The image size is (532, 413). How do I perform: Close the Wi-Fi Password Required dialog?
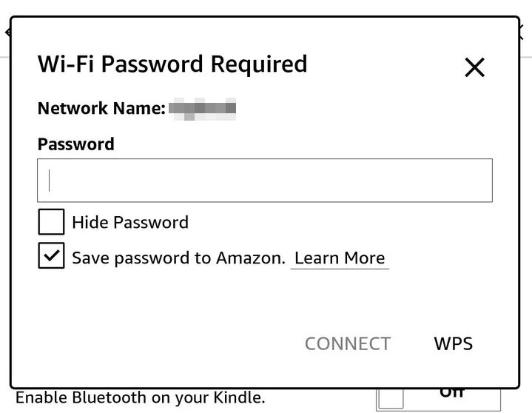[x=474, y=68]
